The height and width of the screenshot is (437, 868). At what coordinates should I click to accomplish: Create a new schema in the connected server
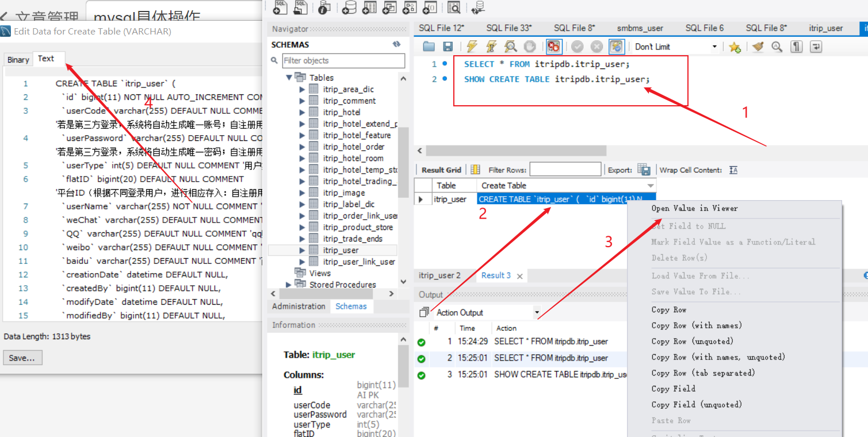click(350, 8)
